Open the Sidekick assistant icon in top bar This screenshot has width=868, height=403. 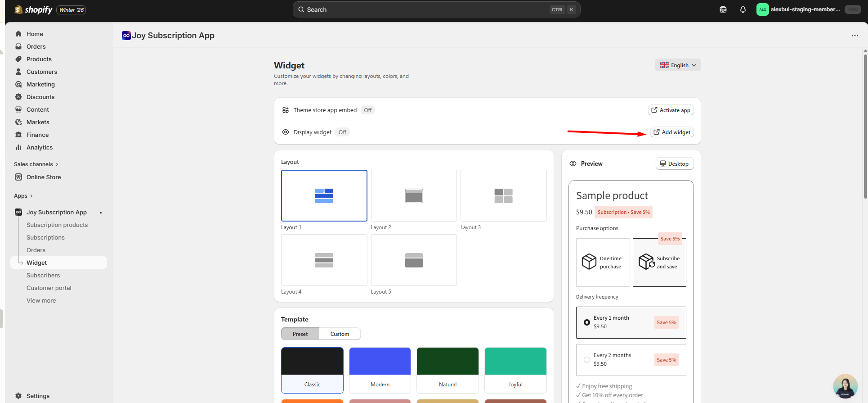click(723, 9)
